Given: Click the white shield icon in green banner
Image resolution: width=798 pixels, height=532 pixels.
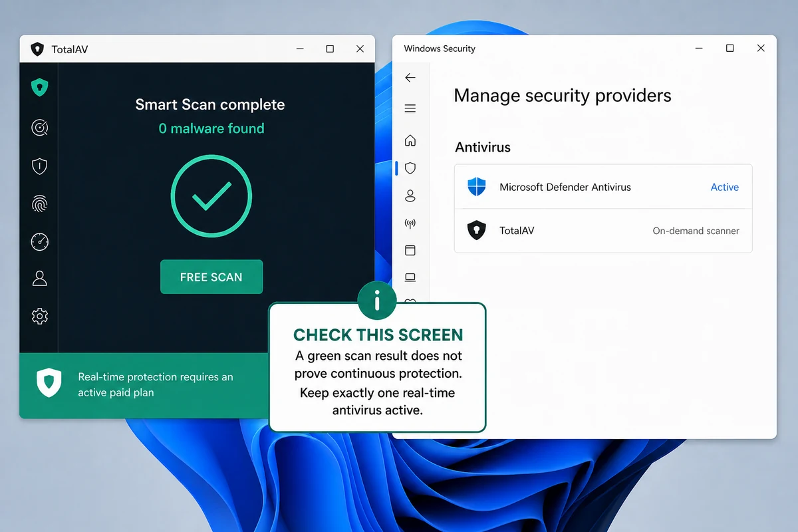Looking at the screenshot, I should pos(49,384).
